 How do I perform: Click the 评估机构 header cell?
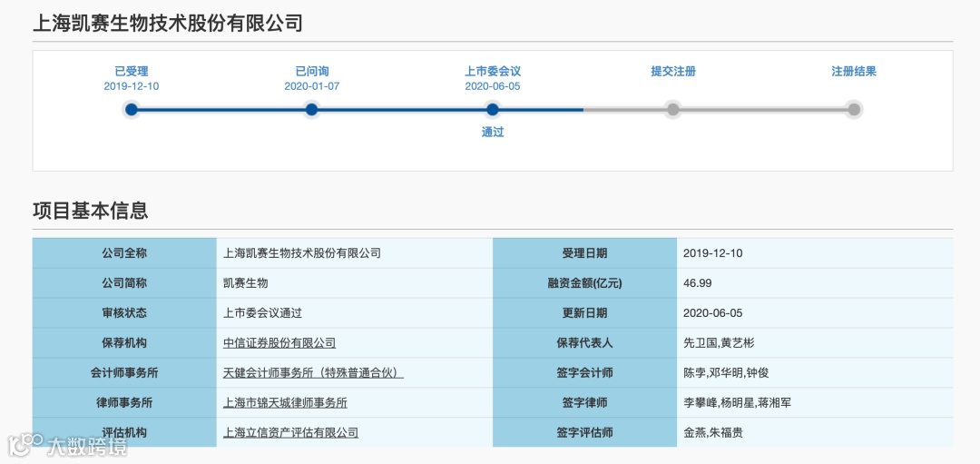[124, 433]
